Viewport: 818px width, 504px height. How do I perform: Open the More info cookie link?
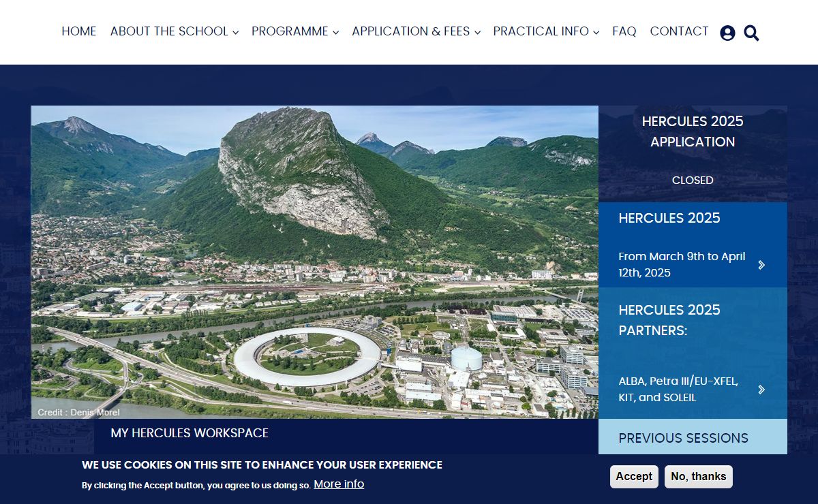339,484
